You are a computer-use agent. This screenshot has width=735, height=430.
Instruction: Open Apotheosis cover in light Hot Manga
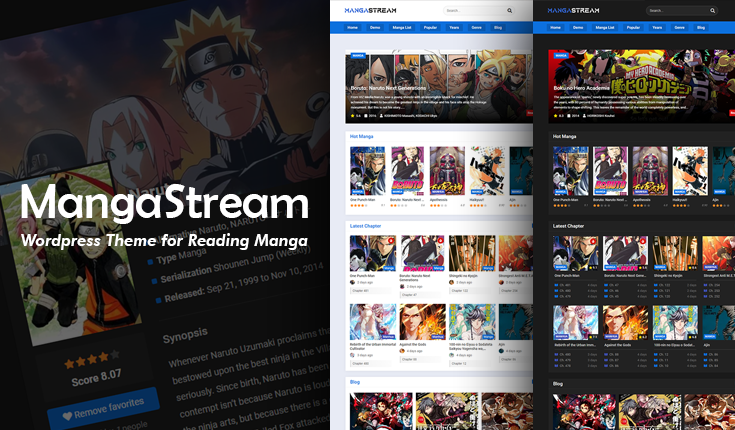(x=447, y=171)
